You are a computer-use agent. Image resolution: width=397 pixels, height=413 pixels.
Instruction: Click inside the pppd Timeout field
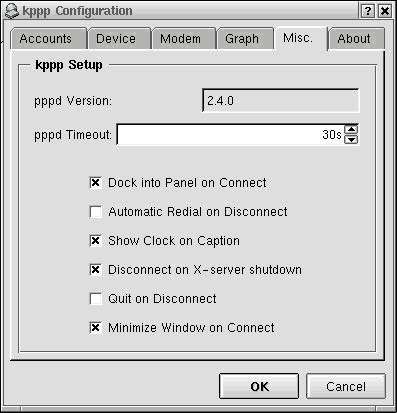[231, 135]
